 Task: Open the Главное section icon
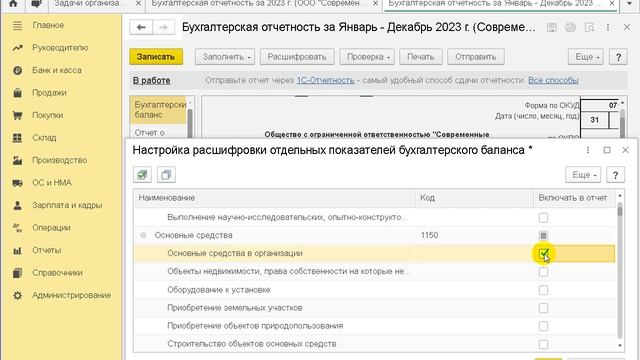(17, 25)
